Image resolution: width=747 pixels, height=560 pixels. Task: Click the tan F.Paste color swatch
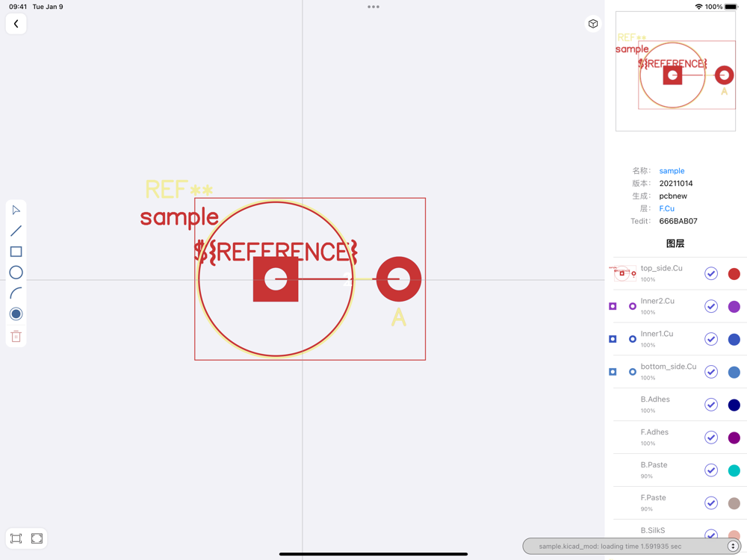click(x=734, y=503)
